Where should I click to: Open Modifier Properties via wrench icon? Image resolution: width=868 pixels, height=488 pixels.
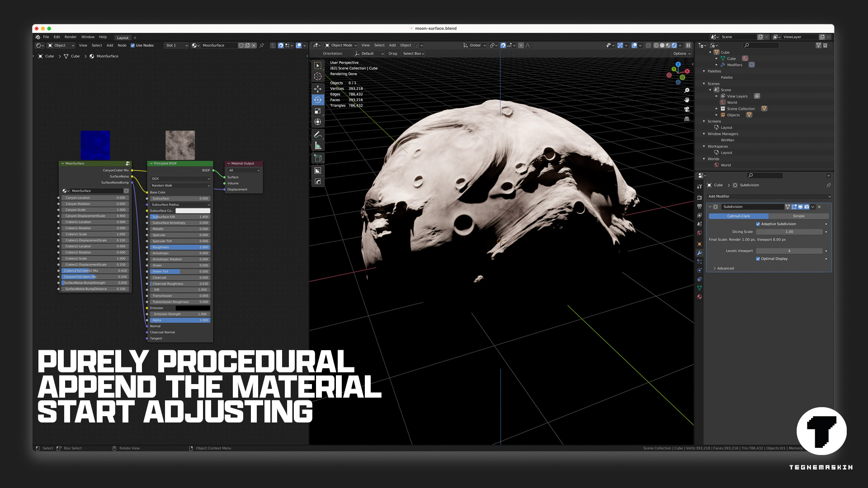[699, 253]
